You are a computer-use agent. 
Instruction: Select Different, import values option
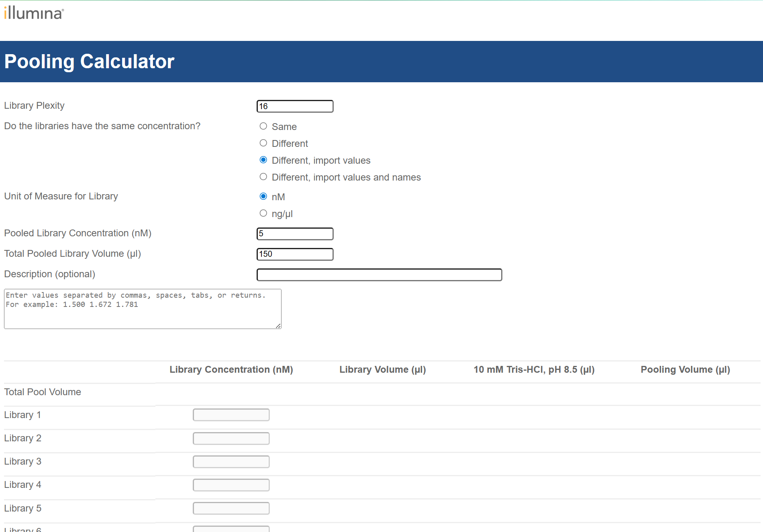click(x=263, y=160)
